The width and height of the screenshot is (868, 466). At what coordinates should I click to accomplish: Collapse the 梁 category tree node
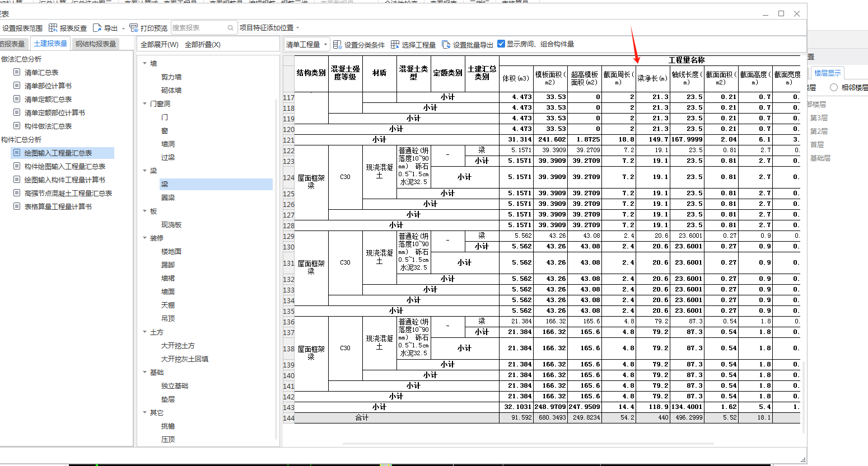click(145, 171)
